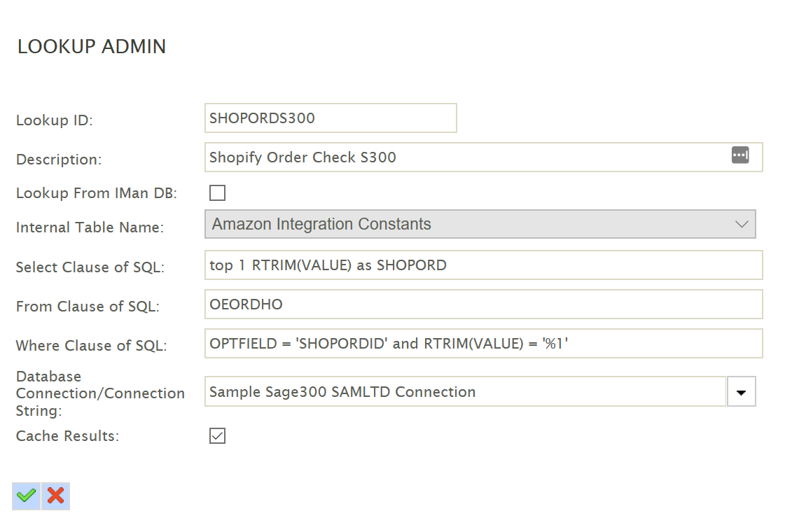
Task: Click the "Lookup ID:" label
Action: (x=55, y=120)
